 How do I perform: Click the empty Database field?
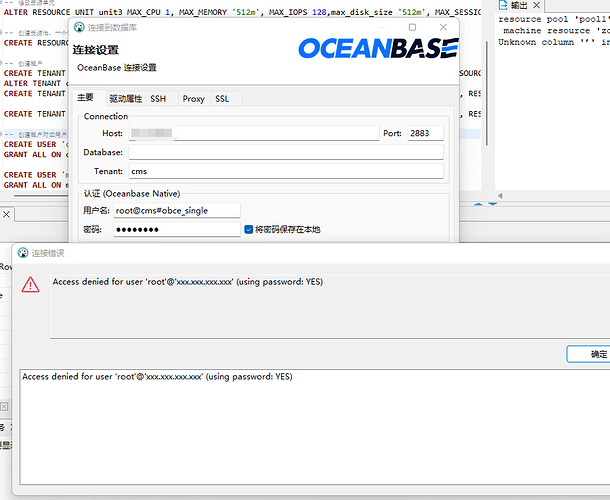coord(286,152)
